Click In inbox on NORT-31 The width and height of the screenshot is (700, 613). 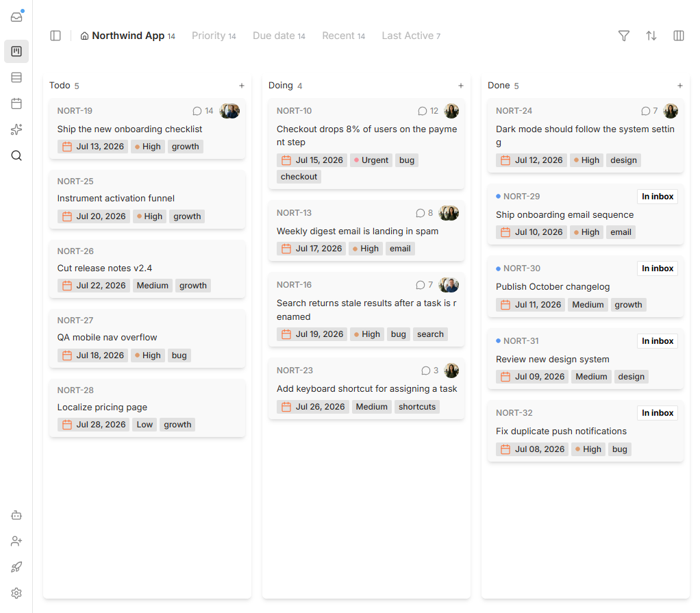tap(657, 341)
